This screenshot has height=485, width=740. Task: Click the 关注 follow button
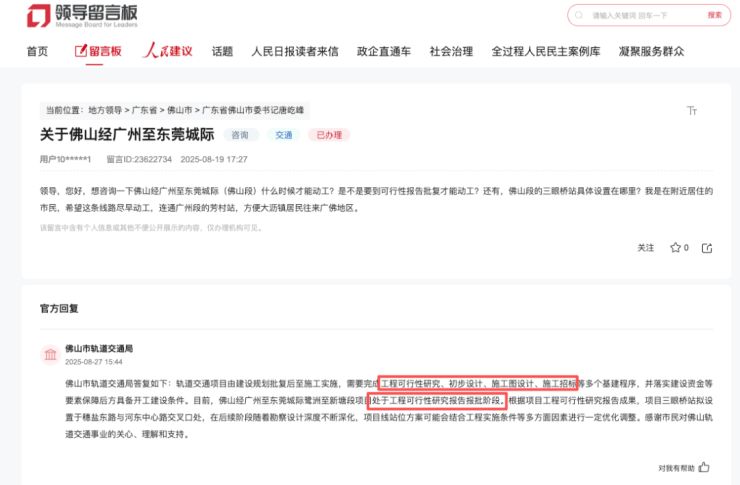pos(646,247)
